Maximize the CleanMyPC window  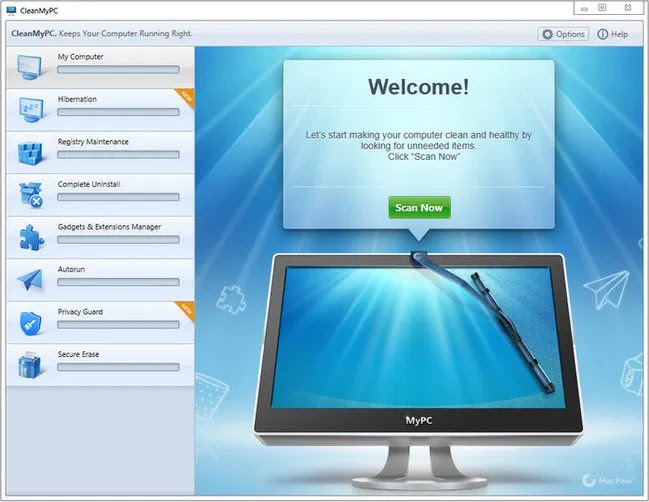pyautogui.click(x=602, y=8)
